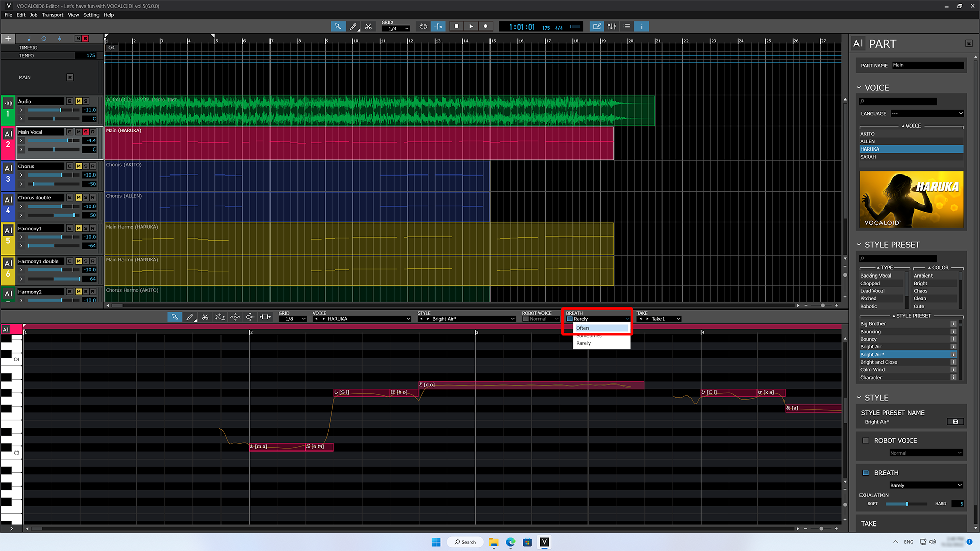
Task: Collapse the STYLE PRESET section in the right panel
Action: pyautogui.click(x=860, y=245)
